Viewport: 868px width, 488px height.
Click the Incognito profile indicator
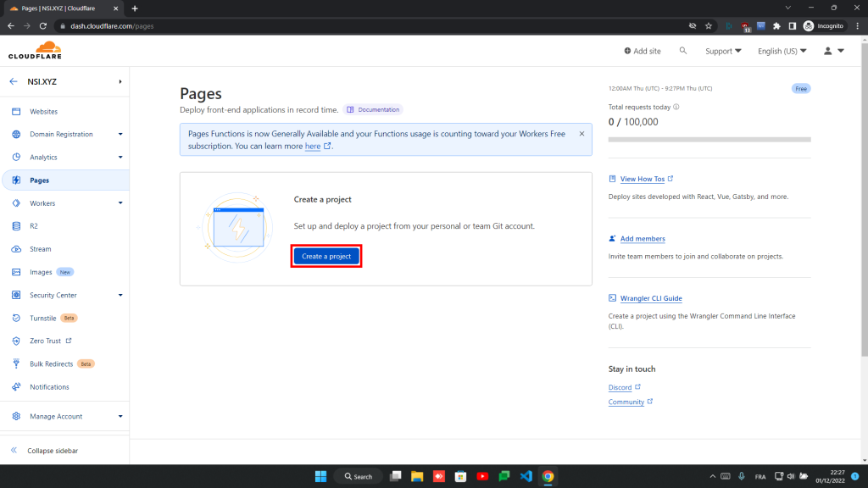[824, 26]
